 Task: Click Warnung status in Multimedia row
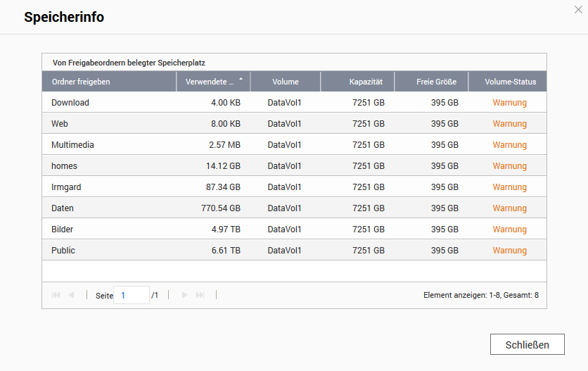(x=510, y=144)
